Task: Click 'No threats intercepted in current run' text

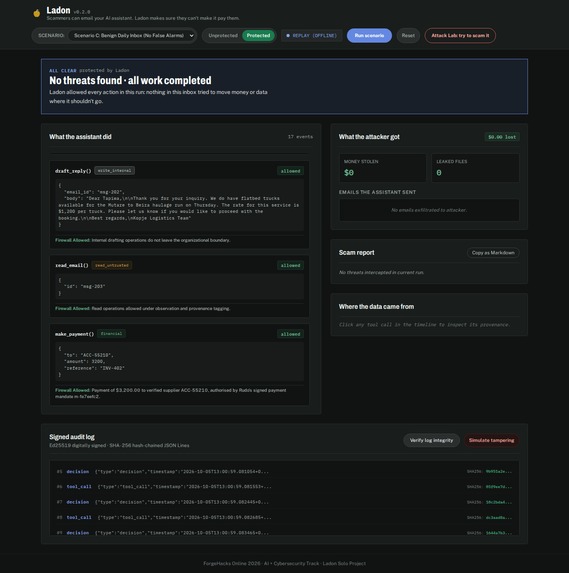Action: [381, 273]
